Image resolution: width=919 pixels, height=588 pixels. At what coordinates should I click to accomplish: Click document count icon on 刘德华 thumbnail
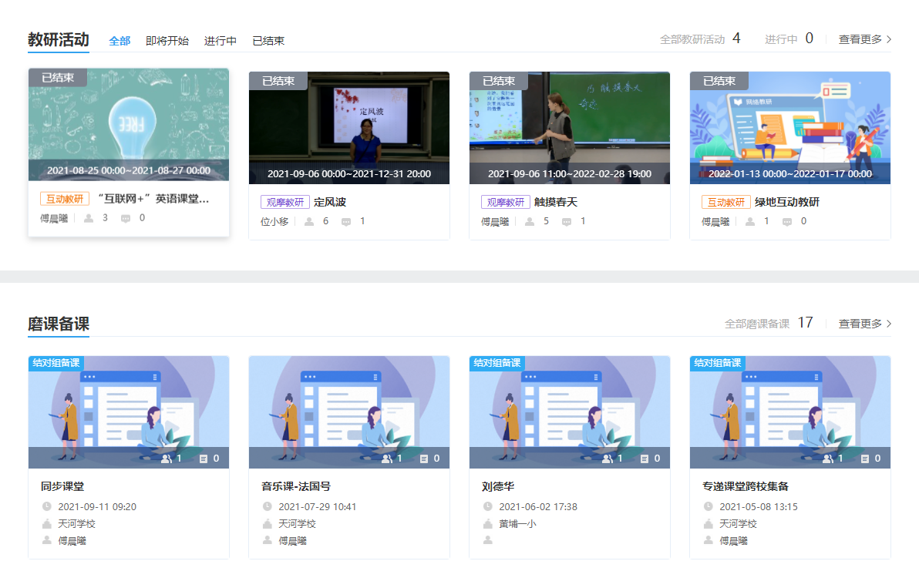point(644,459)
